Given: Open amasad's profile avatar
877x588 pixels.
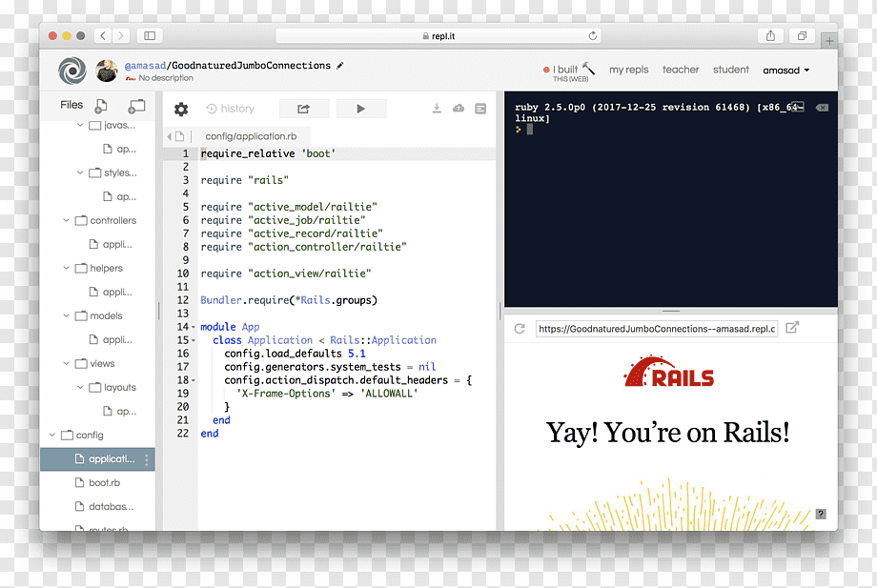Looking at the screenshot, I should click(x=106, y=71).
